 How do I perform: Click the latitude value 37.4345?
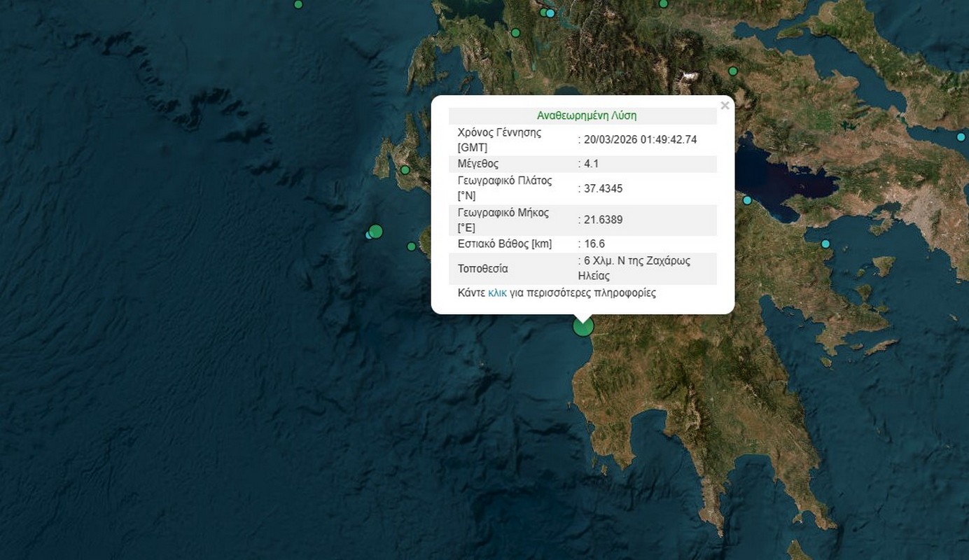pos(603,188)
